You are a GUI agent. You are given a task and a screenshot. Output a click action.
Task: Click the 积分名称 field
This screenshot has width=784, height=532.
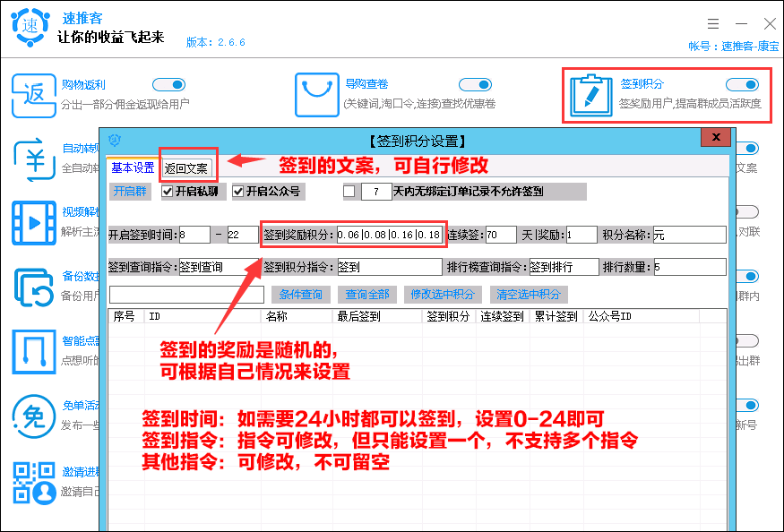coord(690,235)
